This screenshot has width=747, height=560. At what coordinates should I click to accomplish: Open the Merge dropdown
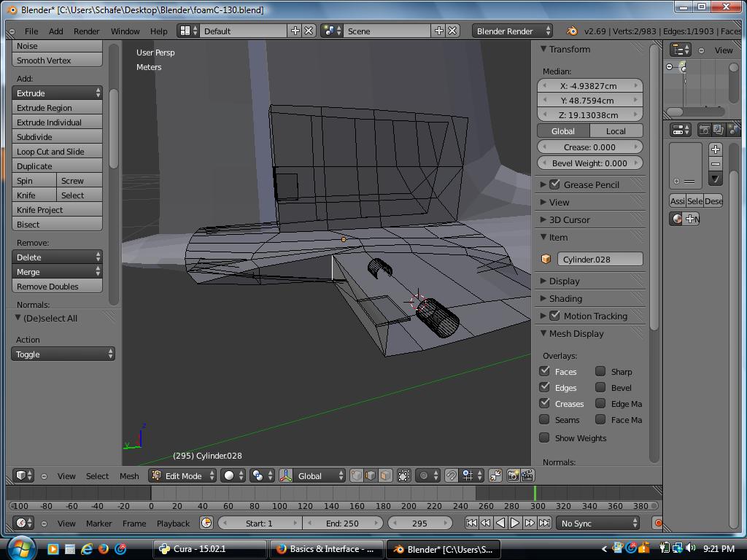pyautogui.click(x=57, y=272)
